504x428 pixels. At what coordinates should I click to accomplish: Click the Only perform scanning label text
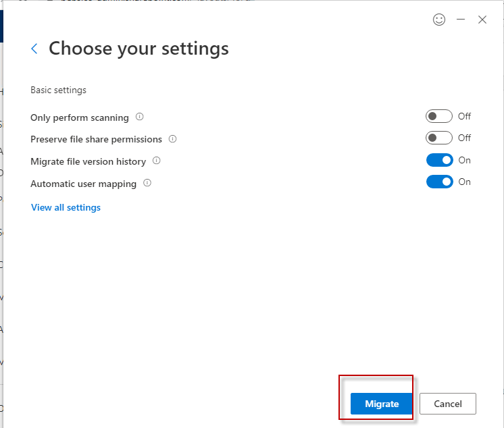pos(79,117)
